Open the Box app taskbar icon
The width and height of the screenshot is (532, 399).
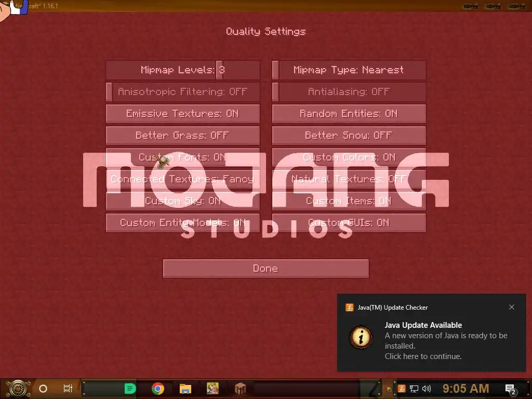pos(212,389)
